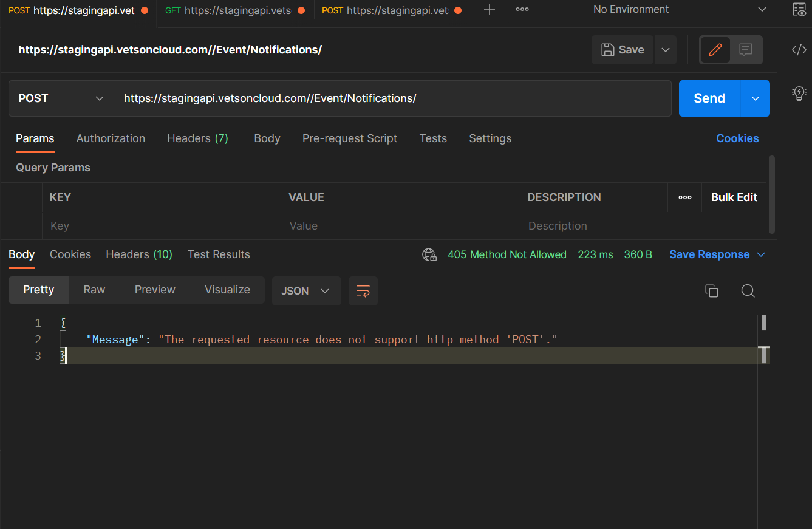Click the request params vertical scrollbar
The image size is (812, 529).
pyautogui.click(x=771, y=194)
